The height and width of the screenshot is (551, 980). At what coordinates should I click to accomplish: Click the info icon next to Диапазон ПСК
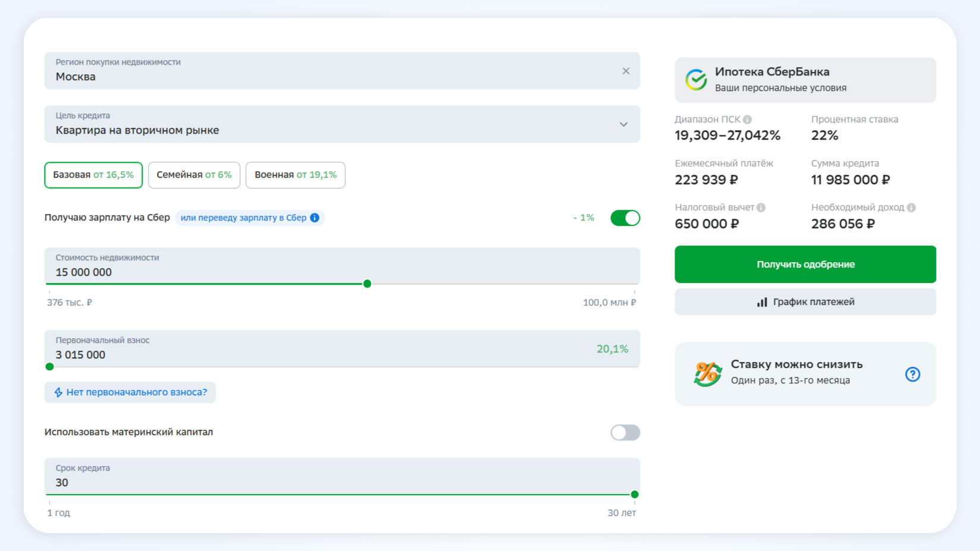pos(748,119)
